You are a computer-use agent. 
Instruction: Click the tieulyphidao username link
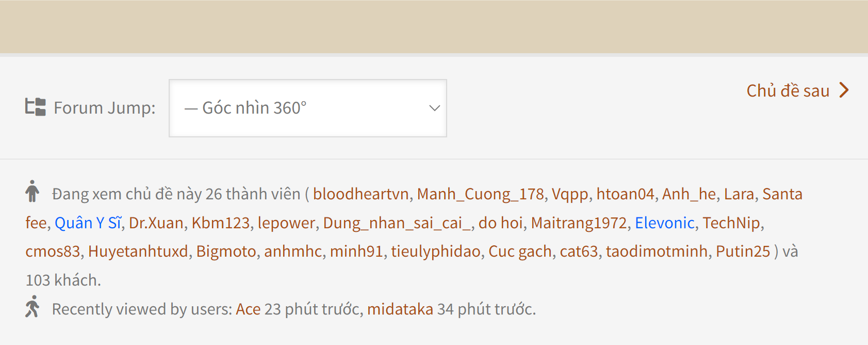point(435,252)
